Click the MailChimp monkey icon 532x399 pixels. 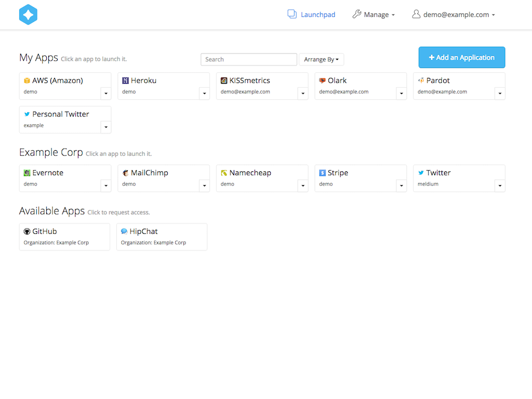125,173
